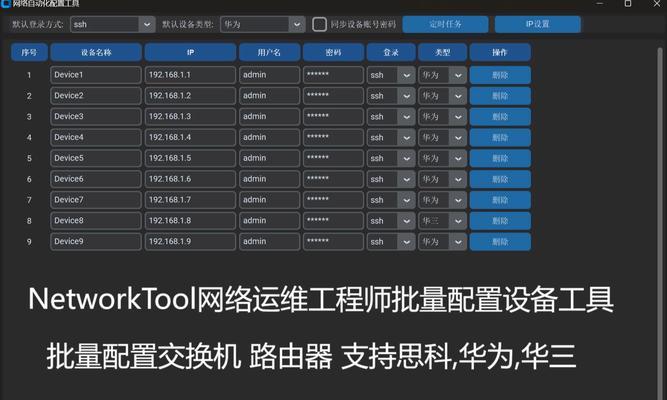The width and height of the screenshot is (667, 400).
Task: Open the IP设置 button
Action: tap(538, 24)
